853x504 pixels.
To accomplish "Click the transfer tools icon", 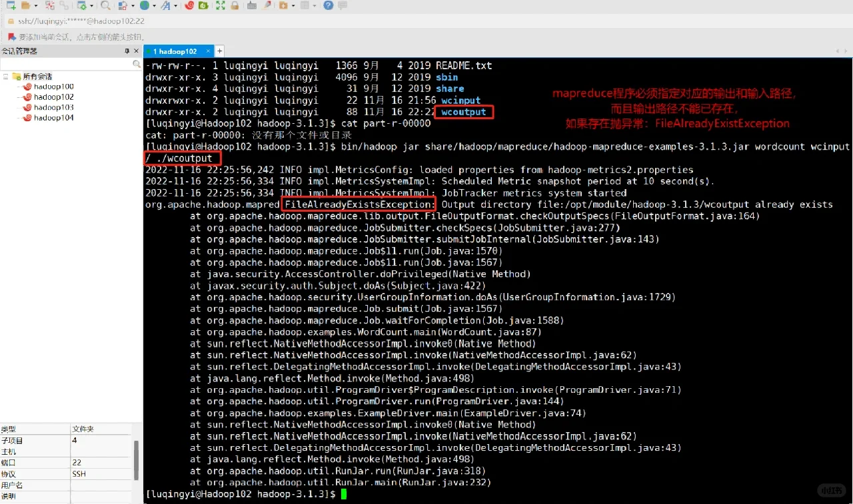I will point(123,5).
